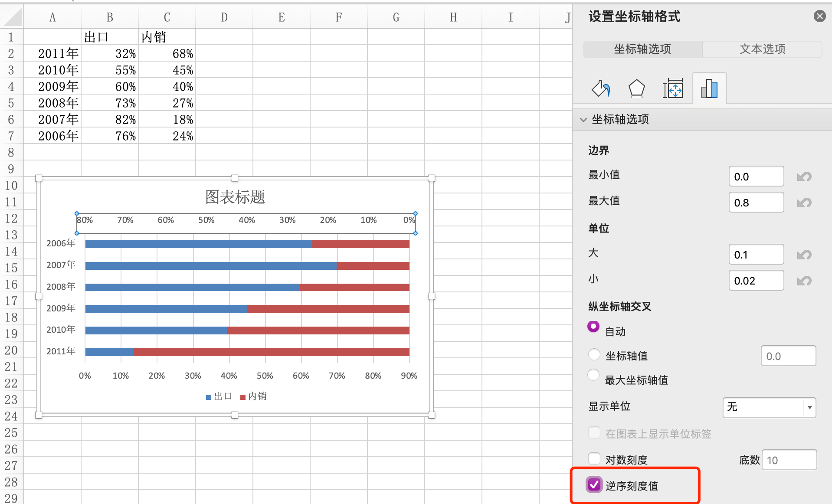Click the 40% label on the bottom axis

tap(229, 376)
